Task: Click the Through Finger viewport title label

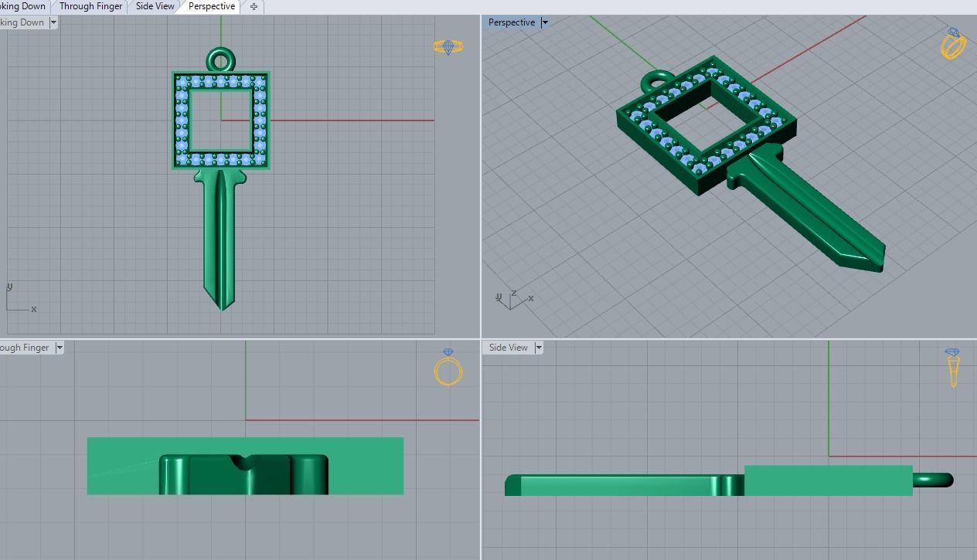Action: [x=26, y=348]
